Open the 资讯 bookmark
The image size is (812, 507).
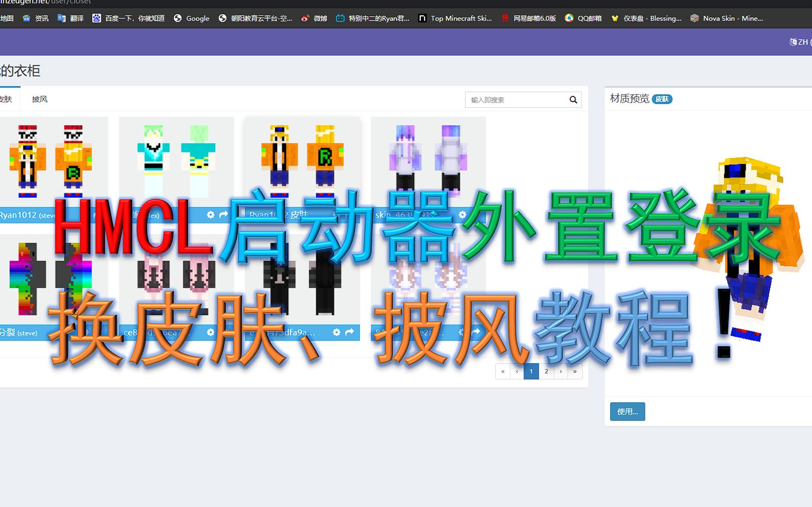[x=35, y=18]
